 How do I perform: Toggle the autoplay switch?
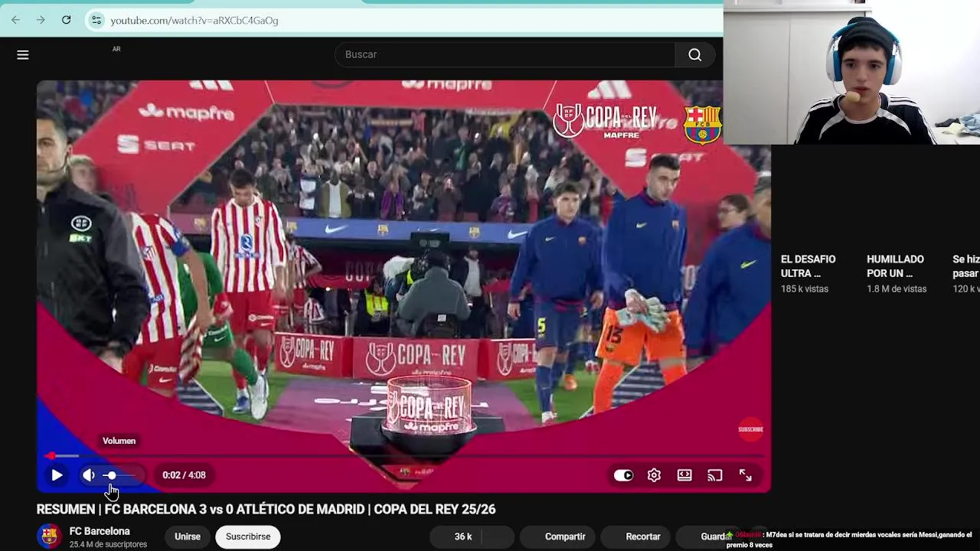(623, 475)
